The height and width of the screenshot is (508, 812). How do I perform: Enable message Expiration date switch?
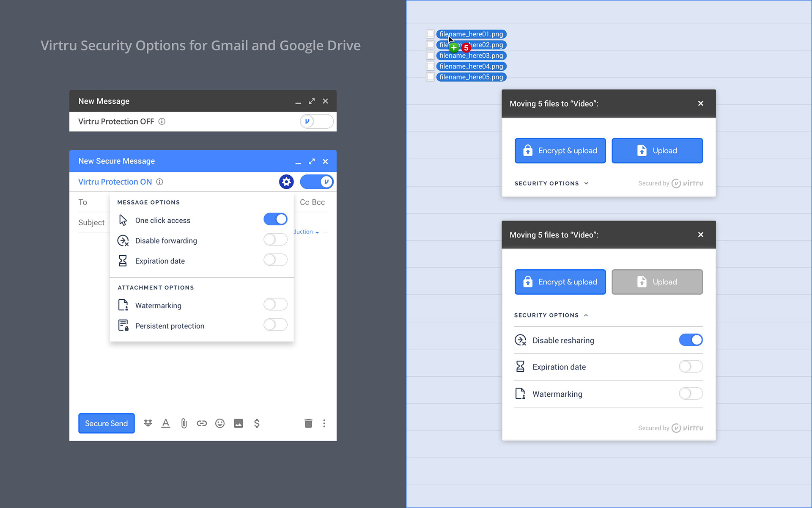tap(275, 260)
